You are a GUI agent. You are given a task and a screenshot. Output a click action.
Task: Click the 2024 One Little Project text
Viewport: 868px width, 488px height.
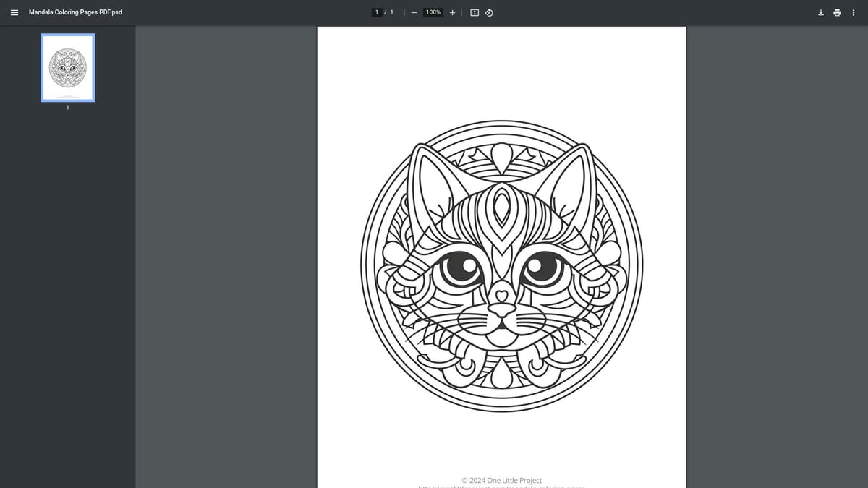coord(501,480)
